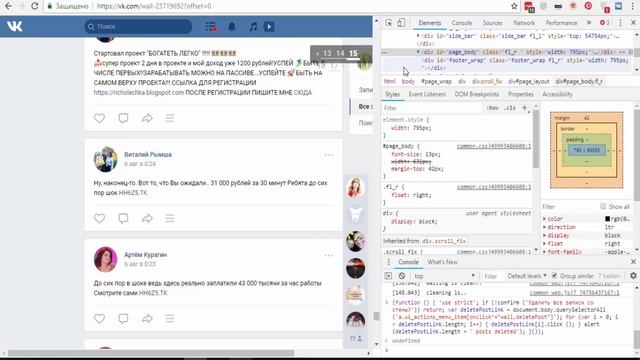Reload the page in Chrome
Viewport: 640px width, 360px height.
coord(35,6)
